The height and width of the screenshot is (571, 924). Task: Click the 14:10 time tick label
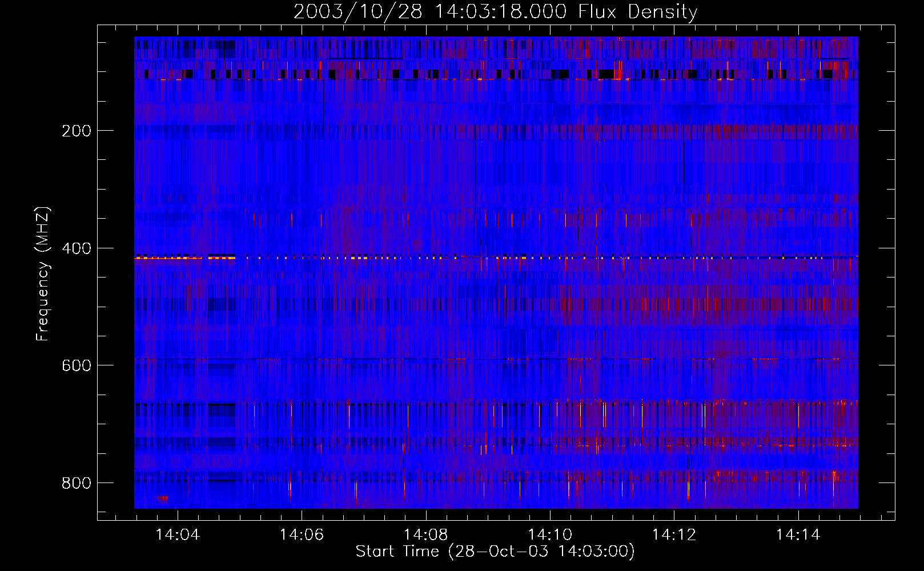550,534
